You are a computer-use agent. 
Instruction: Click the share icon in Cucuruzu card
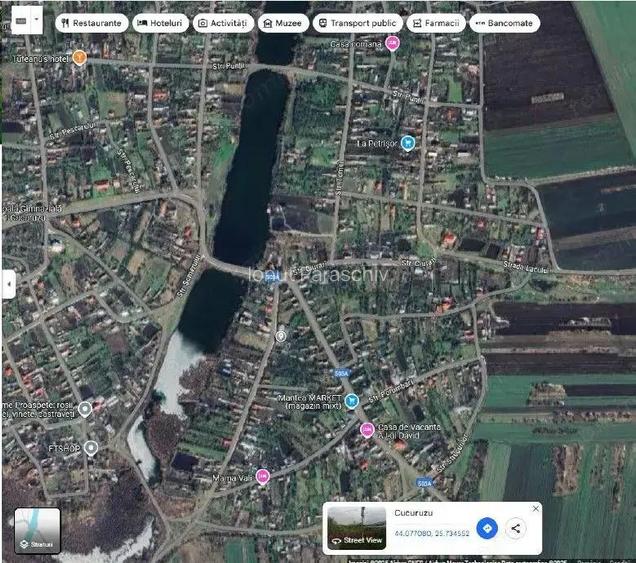[x=516, y=528]
